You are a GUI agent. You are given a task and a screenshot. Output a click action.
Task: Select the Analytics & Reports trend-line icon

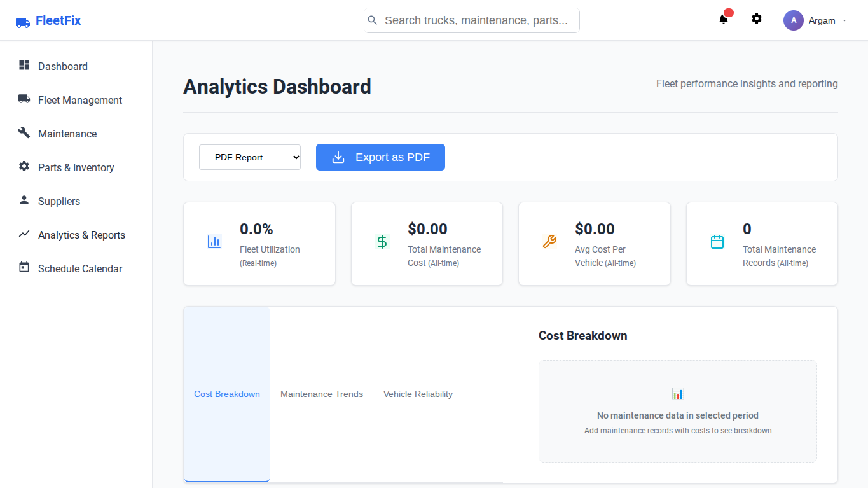coord(24,234)
